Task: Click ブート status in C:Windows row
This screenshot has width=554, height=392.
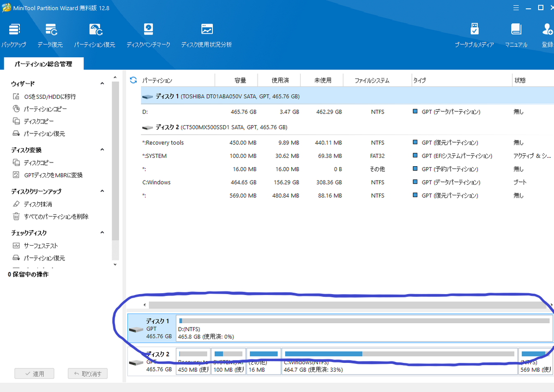Action: [520, 182]
